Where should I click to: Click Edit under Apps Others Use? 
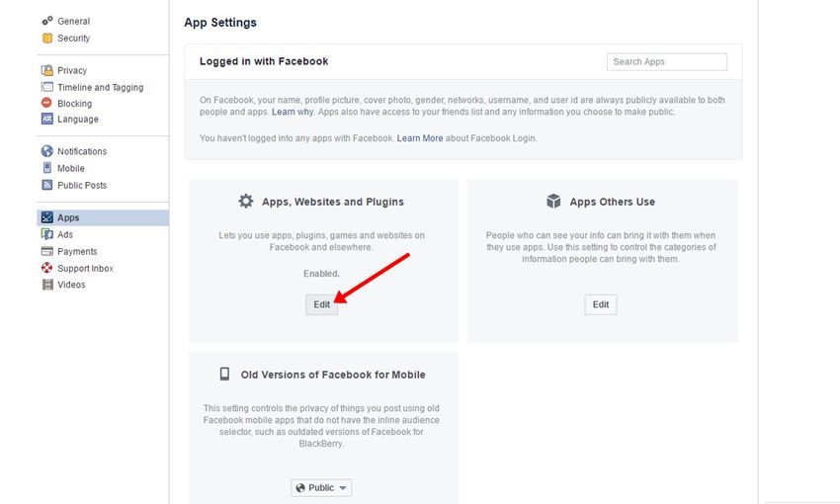point(601,304)
